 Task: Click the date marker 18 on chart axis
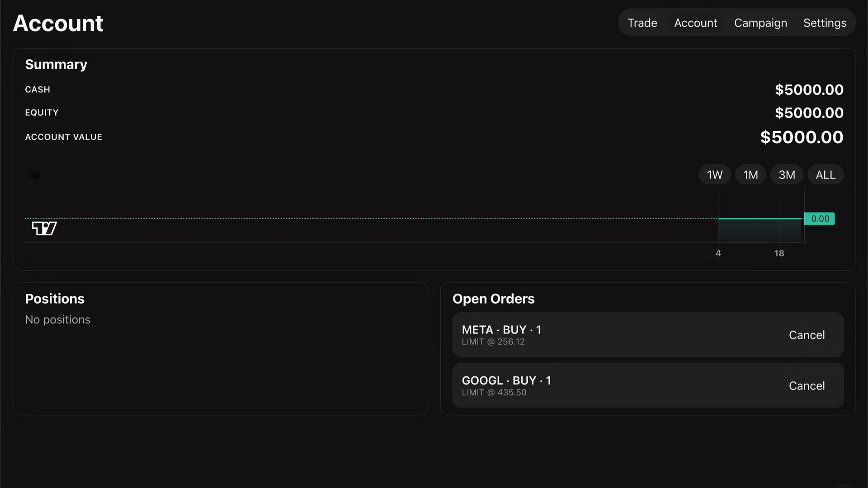(779, 253)
